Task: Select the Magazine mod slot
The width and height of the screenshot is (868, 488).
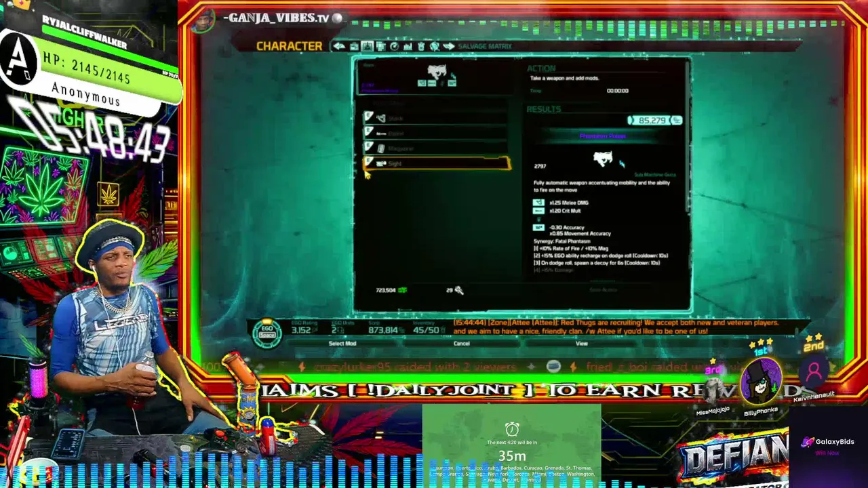Action: tap(435, 148)
